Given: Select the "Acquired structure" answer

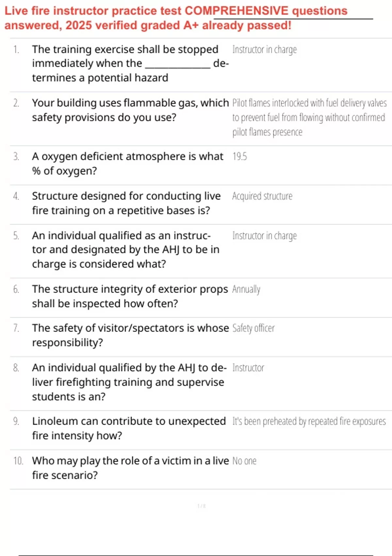Looking at the screenshot, I should [x=262, y=196].
